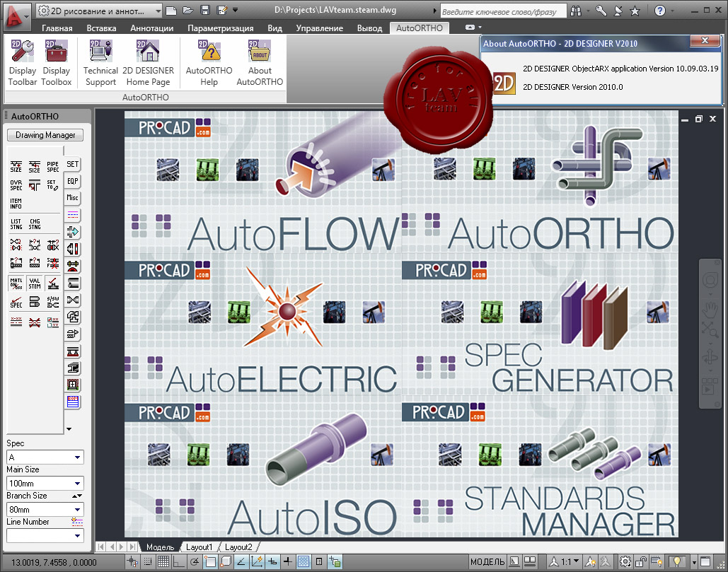Expand quick access toolbar customize arrow
728x572 pixels.
point(236,10)
